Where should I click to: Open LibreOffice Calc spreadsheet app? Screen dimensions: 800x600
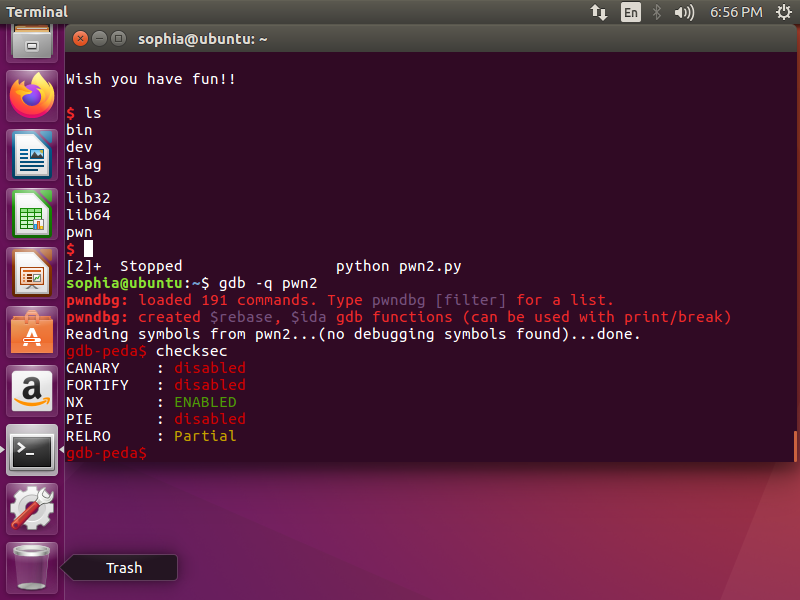[32, 213]
